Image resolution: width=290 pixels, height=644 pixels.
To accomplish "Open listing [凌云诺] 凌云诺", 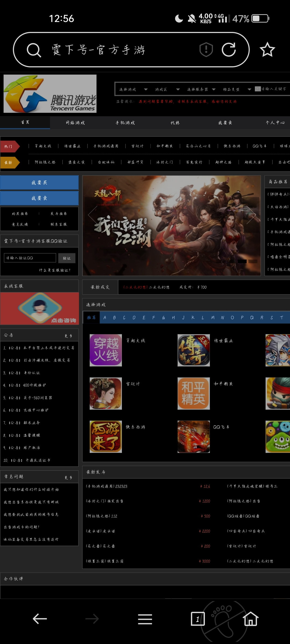I will [x=100, y=531].
